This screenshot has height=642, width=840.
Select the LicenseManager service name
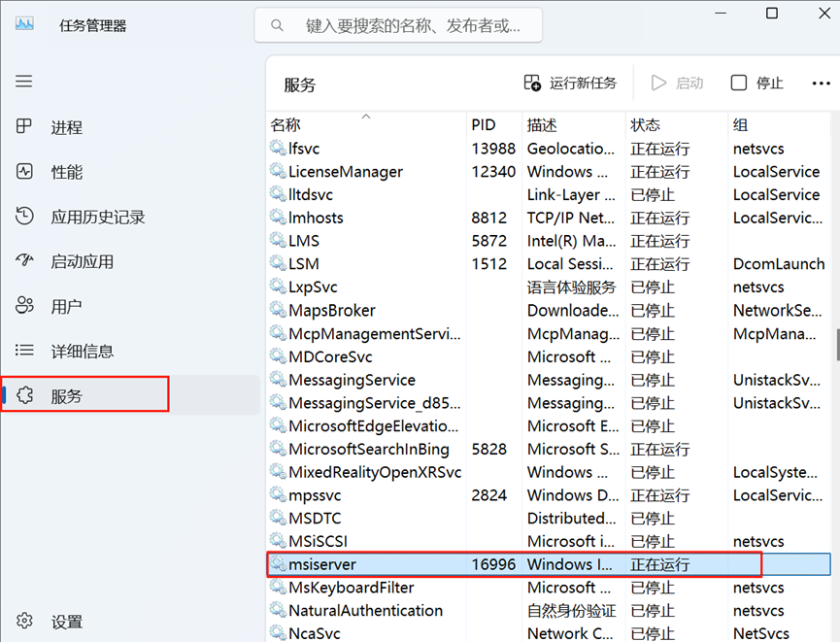pyautogui.click(x=346, y=172)
